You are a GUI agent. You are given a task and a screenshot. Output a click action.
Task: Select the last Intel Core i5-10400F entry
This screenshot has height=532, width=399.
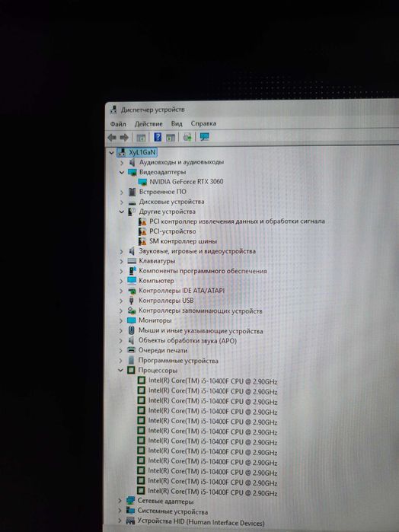[212, 492]
